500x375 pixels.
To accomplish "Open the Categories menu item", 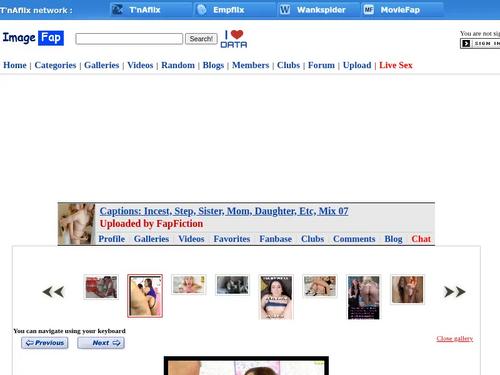I will [55, 65].
